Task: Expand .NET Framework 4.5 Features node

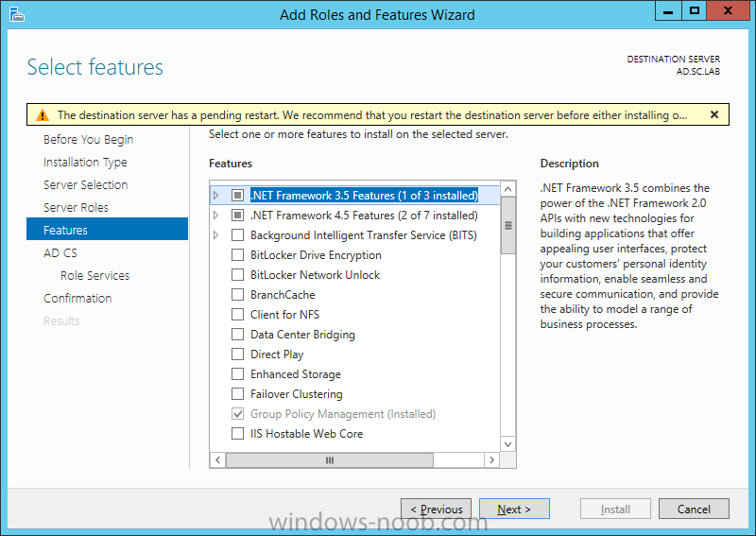Action: click(x=216, y=216)
